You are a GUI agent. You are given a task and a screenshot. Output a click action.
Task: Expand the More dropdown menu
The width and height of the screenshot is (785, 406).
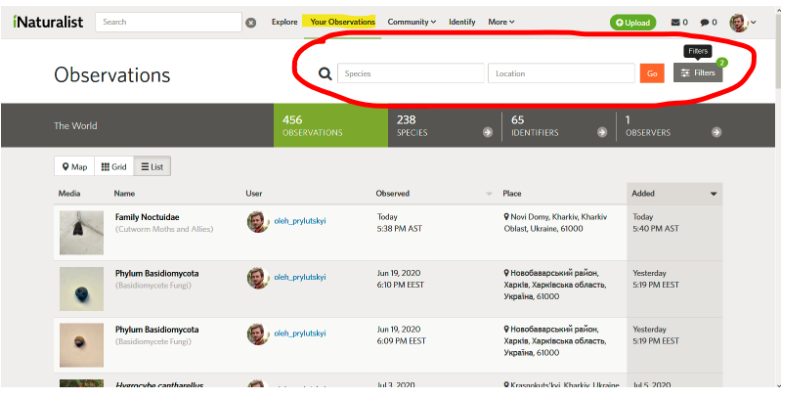point(501,22)
